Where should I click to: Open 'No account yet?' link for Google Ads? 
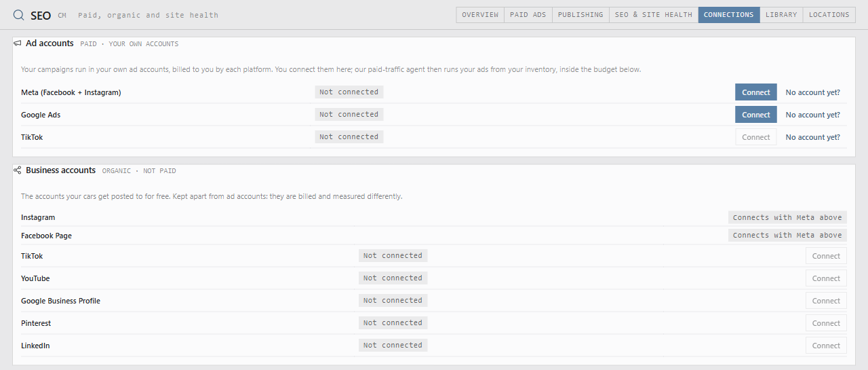(x=813, y=115)
